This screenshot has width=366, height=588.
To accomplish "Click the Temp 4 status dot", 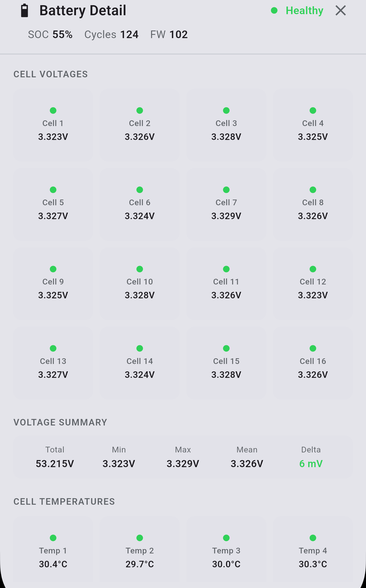I will point(313,538).
